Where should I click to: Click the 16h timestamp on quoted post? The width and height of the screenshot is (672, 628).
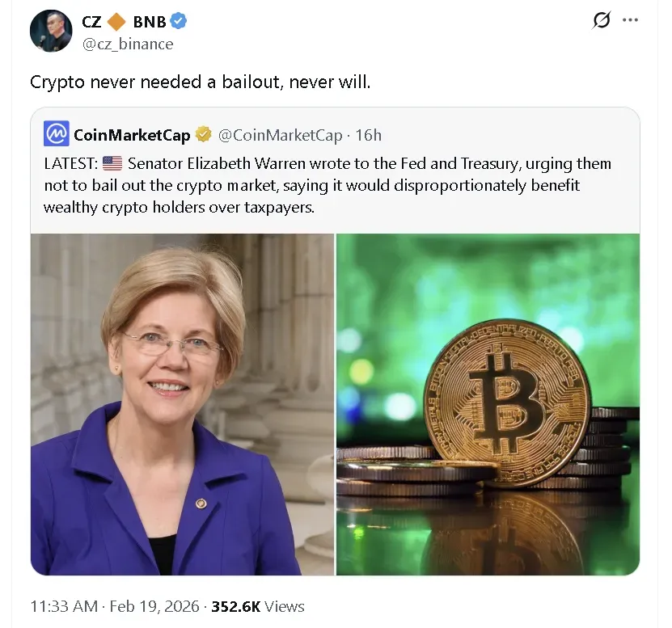coord(369,135)
